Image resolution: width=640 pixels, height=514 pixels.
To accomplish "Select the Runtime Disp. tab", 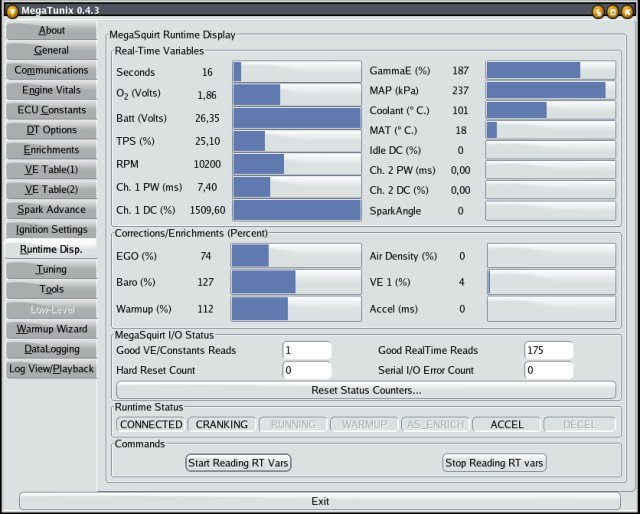I will pos(51,249).
